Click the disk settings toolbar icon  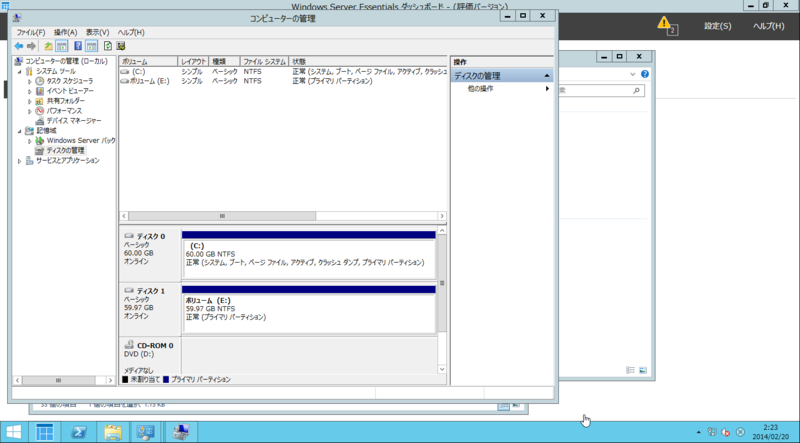point(121,46)
